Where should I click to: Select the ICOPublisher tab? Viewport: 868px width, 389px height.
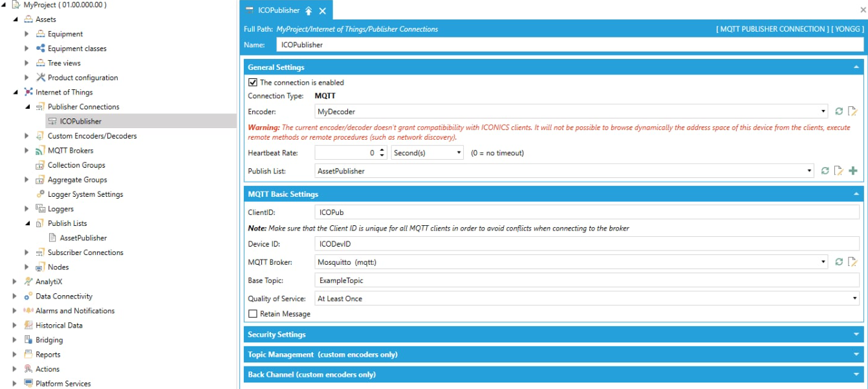point(278,11)
